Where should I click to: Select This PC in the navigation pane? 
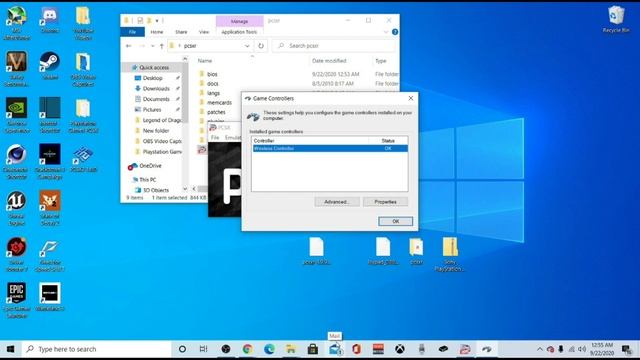tap(147, 180)
